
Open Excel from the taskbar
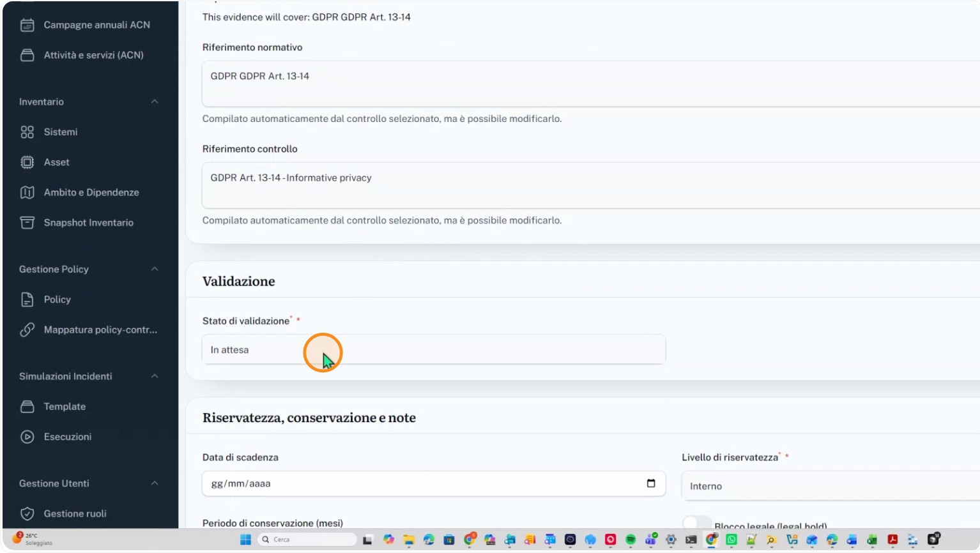point(872,540)
